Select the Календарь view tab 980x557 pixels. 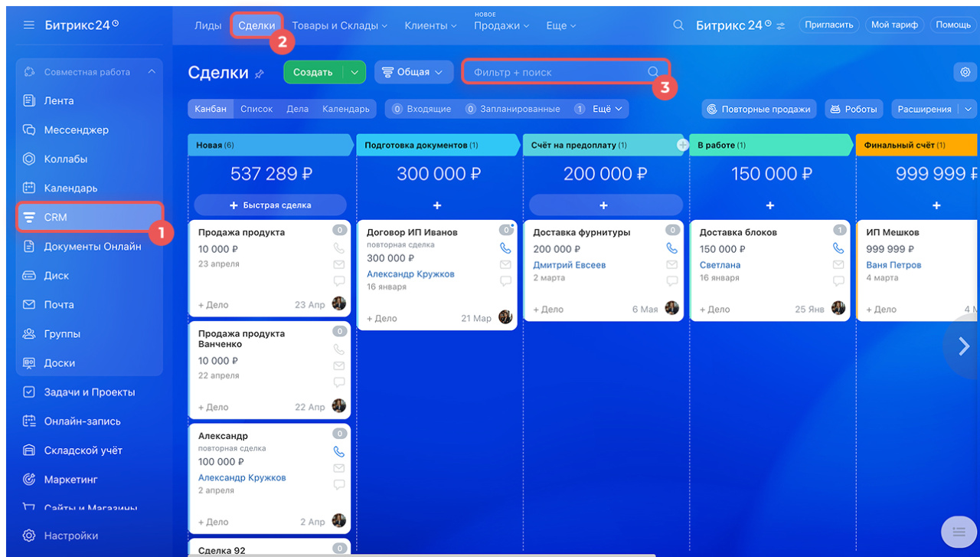coord(345,109)
